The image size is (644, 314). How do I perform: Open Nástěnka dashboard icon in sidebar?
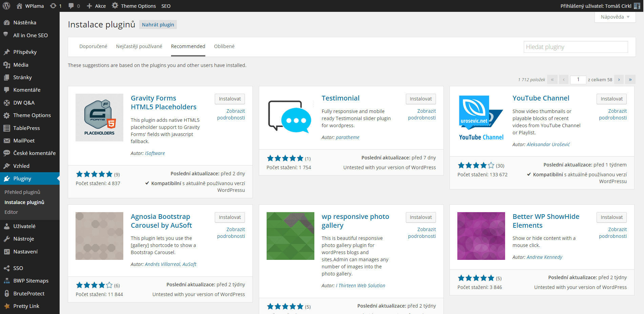click(6, 22)
